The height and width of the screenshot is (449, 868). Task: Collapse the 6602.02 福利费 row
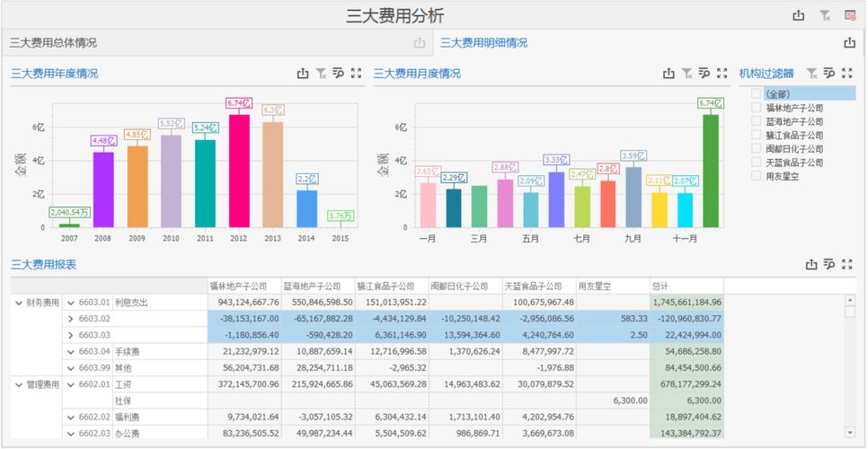(71, 418)
